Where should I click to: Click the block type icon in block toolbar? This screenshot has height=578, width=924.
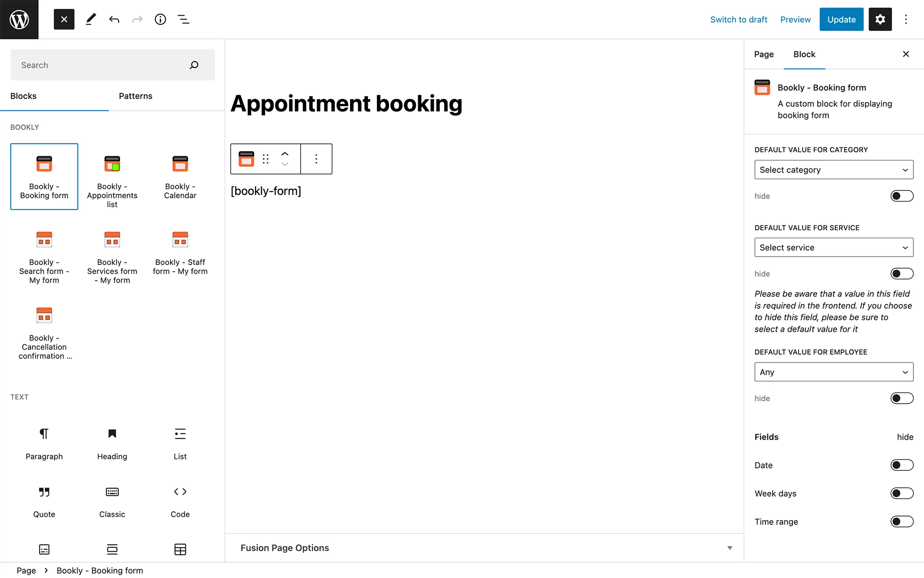tap(246, 159)
